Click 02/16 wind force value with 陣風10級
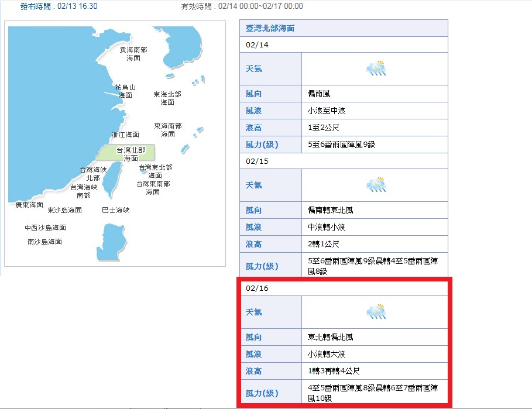 click(x=373, y=393)
